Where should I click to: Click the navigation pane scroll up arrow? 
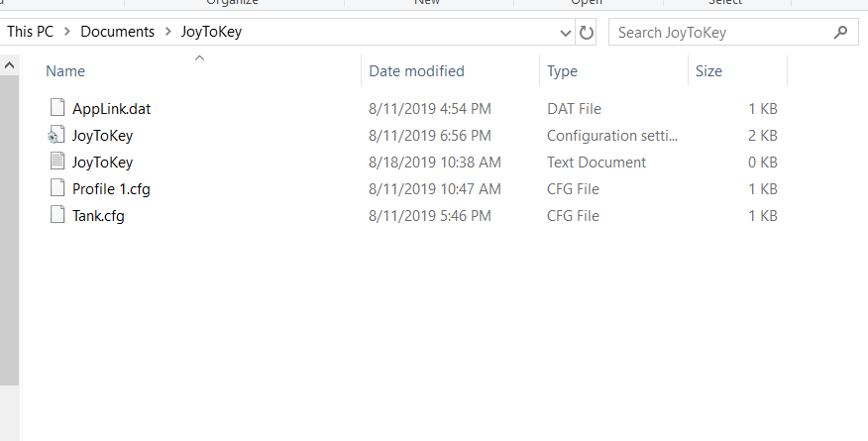[9, 65]
